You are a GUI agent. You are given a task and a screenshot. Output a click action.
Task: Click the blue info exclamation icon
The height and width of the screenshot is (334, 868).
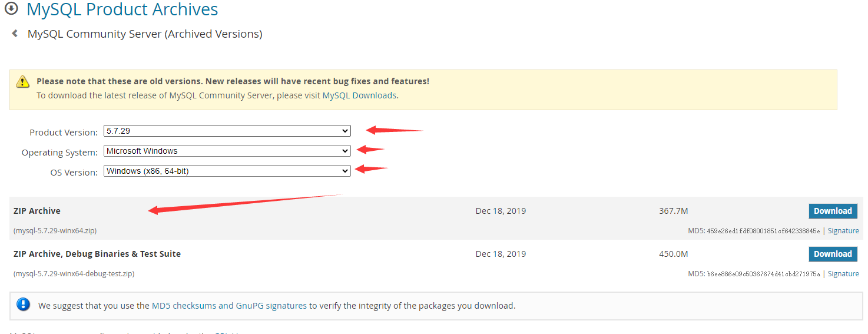[x=24, y=305]
